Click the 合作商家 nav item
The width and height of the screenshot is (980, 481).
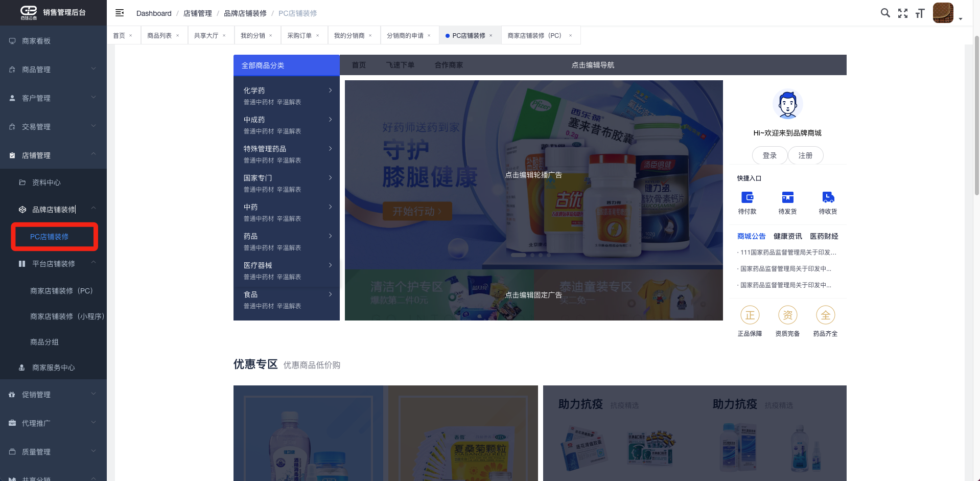[449, 65]
